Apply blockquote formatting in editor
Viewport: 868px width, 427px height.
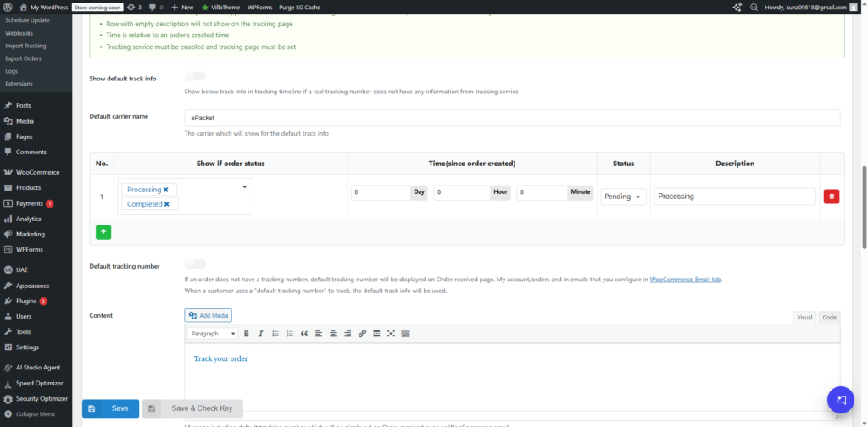304,334
